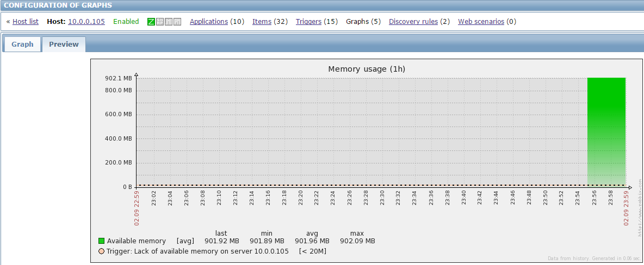This screenshot has width=644, height=265.
Task: Go back to Host list
Action: click(26, 21)
